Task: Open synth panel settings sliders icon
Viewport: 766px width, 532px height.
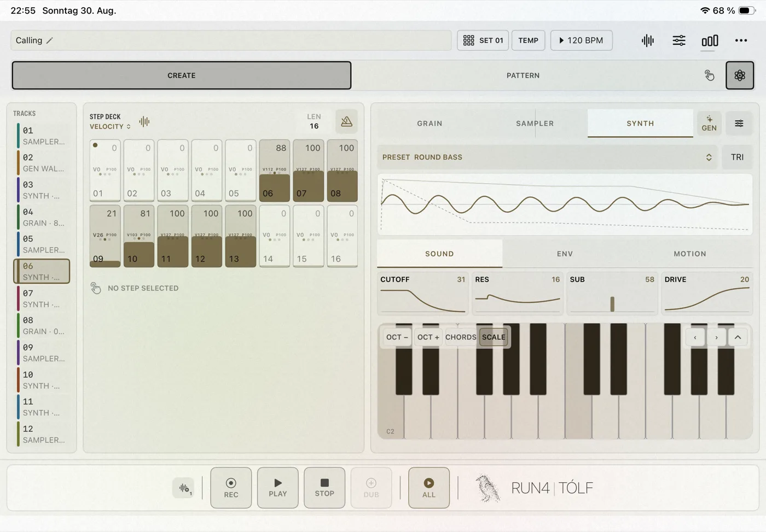Action: coord(739,124)
